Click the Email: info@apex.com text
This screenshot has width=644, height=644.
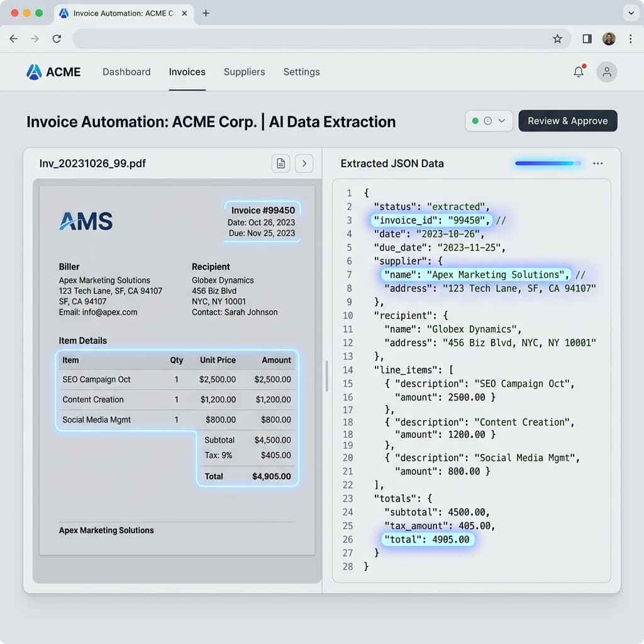click(98, 312)
